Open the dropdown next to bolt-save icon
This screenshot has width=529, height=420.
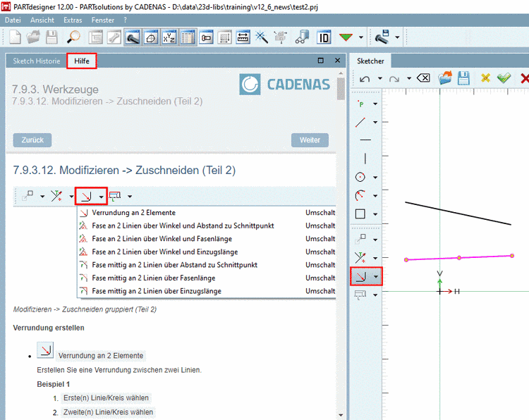pyautogui.click(x=397, y=37)
